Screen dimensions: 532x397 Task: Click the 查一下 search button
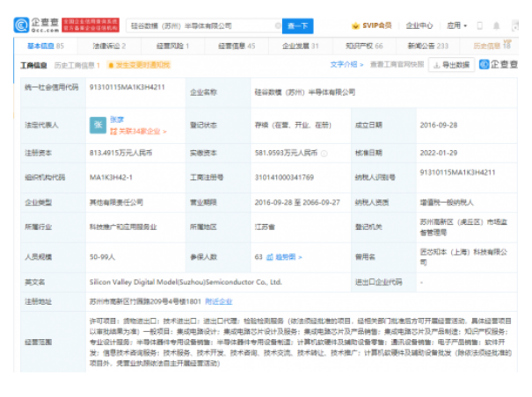pos(297,25)
